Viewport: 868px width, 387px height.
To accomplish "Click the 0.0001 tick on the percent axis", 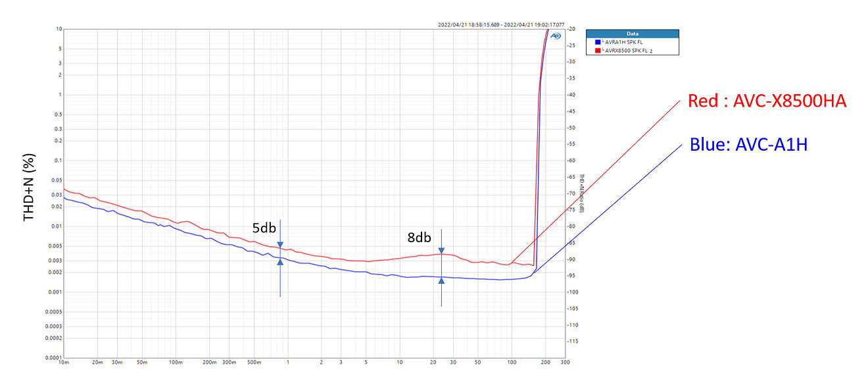I will tap(55, 358).
